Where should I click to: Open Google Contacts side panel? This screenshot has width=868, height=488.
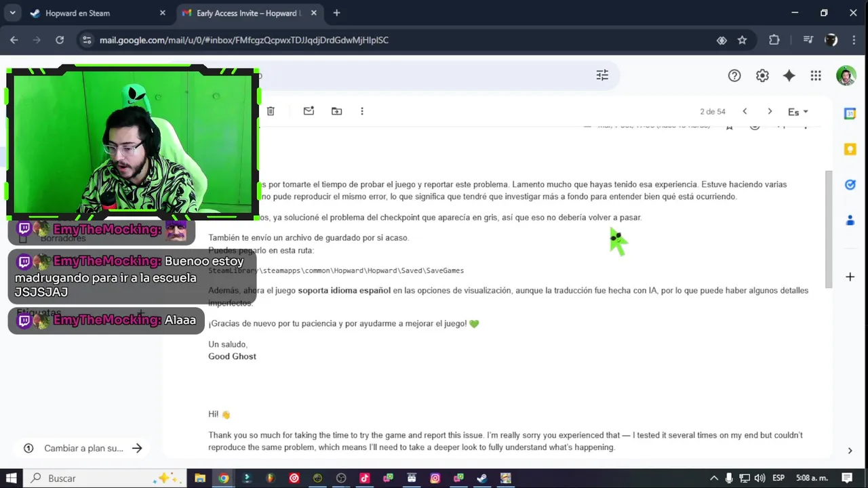point(850,220)
